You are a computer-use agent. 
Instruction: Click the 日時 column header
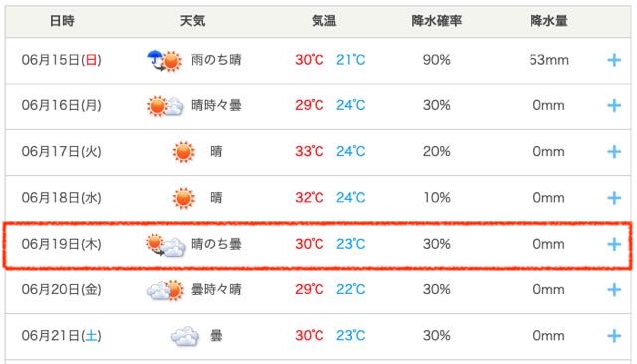click(62, 20)
